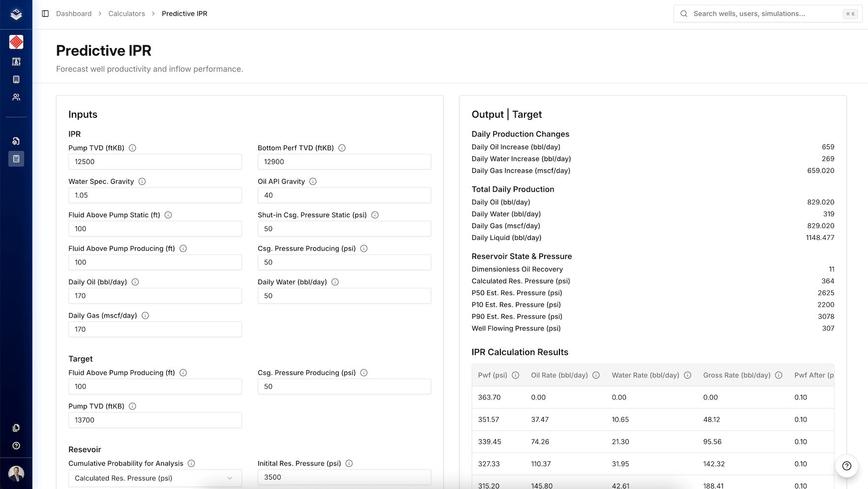Click the app logo at top of sidebar
Viewport: 868px width, 489px height.
[16, 14]
